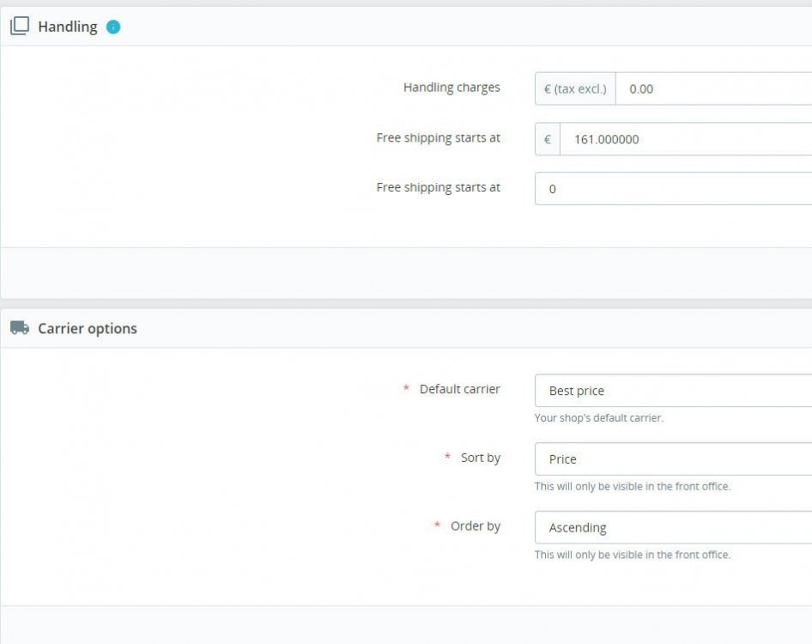Screen dimensions: 812x644
Task: Click the red asterisk beside Default carrier
Action: [x=406, y=389]
